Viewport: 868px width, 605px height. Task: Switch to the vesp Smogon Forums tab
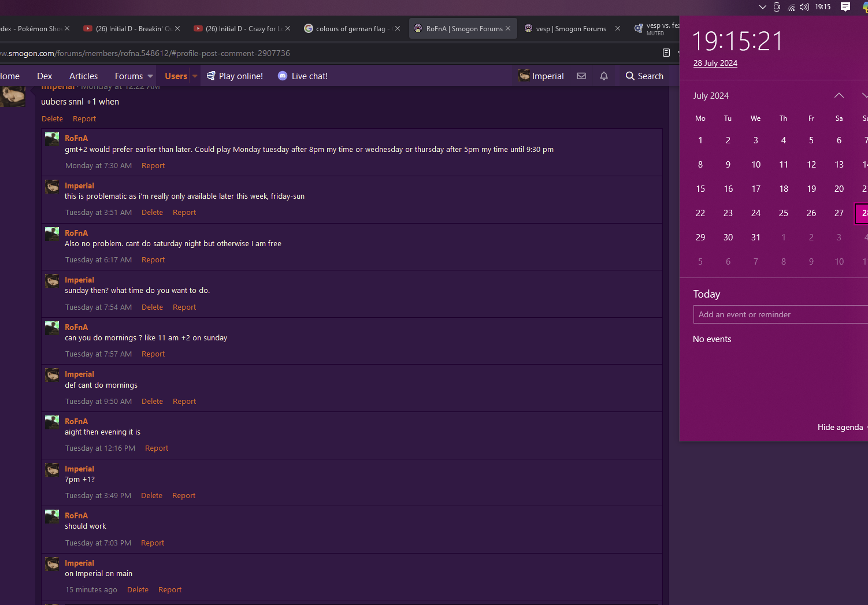coord(570,28)
